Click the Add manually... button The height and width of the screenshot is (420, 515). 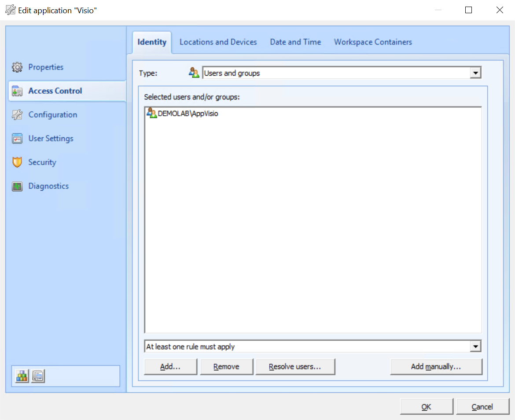pyautogui.click(x=436, y=366)
